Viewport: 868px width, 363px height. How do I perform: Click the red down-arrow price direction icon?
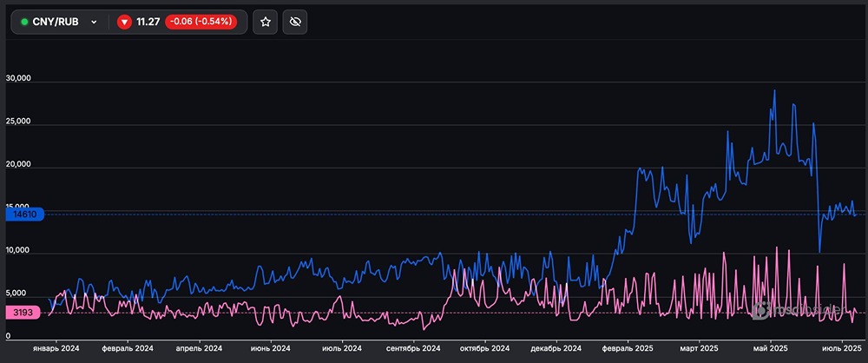pos(124,22)
